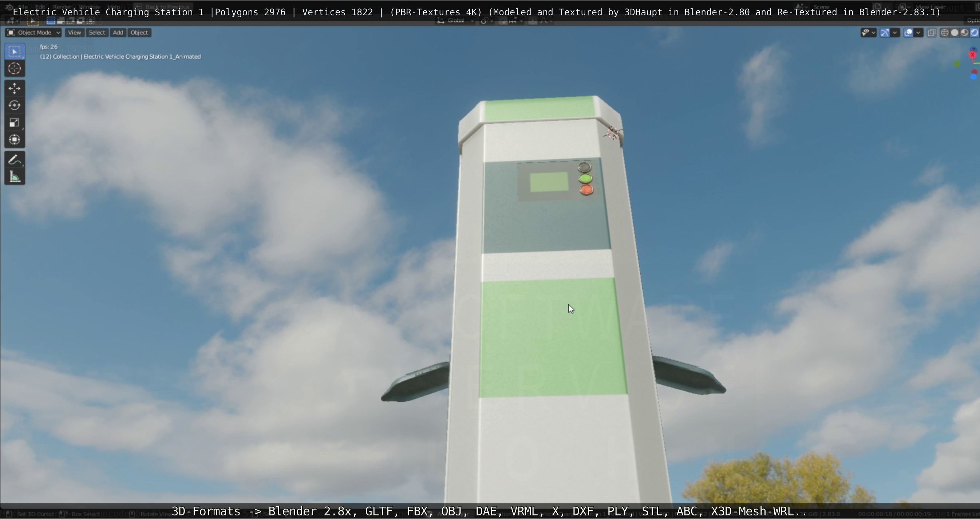The width and height of the screenshot is (980, 519).
Task: Switch to Solid shading
Action: [x=955, y=33]
